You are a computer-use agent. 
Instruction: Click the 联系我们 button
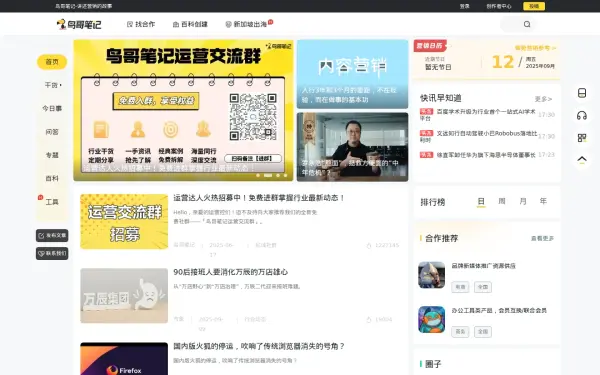52,253
